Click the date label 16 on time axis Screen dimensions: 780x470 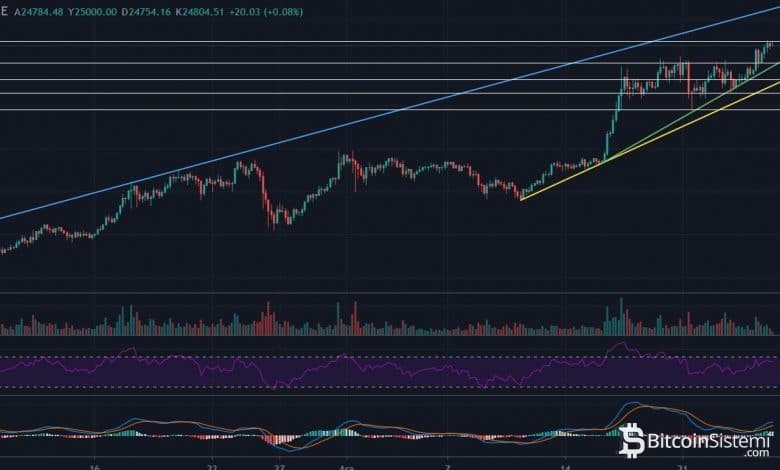[x=95, y=465]
